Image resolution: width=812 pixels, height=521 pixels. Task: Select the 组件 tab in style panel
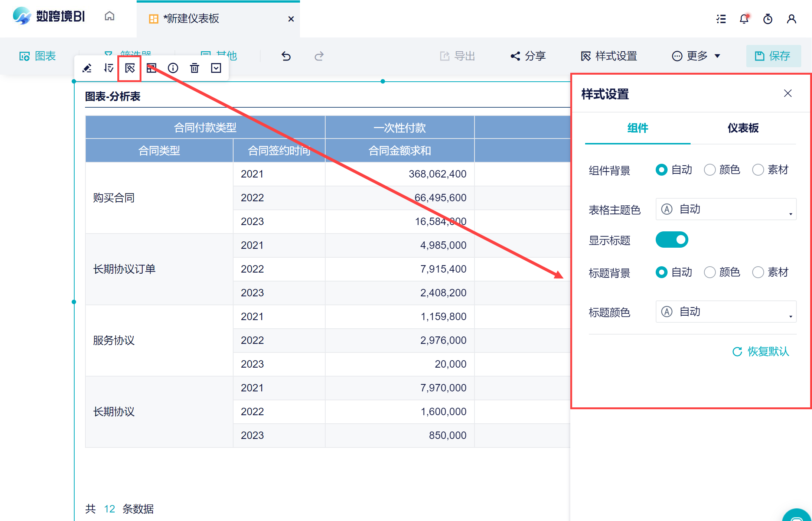tap(637, 128)
